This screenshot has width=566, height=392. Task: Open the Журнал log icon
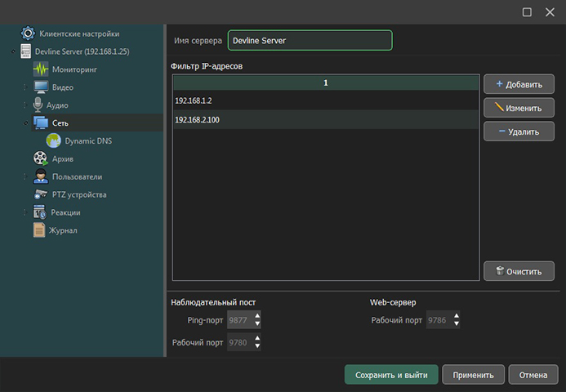point(39,230)
